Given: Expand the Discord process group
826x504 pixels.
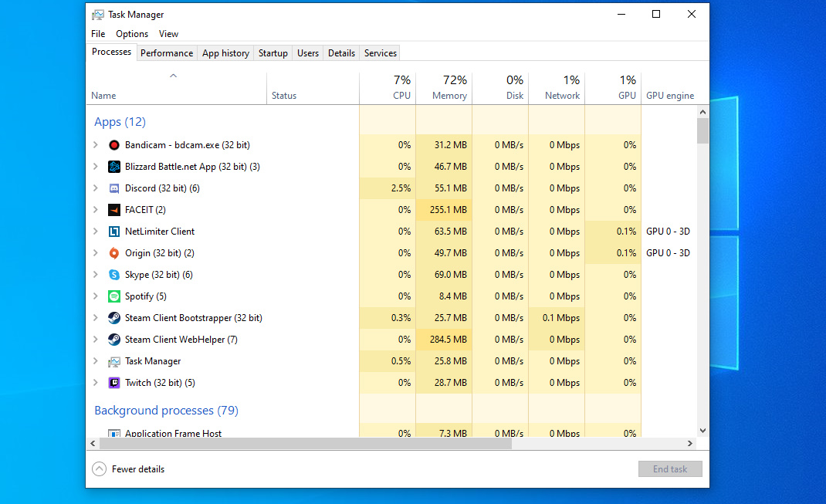Looking at the screenshot, I should coord(96,188).
